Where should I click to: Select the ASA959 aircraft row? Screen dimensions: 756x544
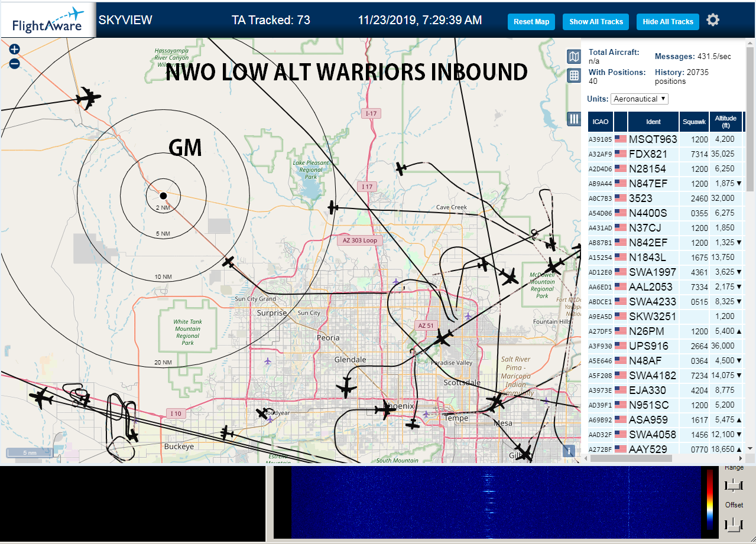666,420
